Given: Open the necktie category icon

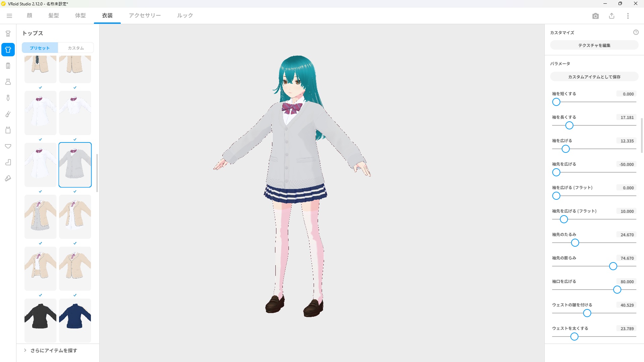Looking at the screenshot, I should point(8,98).
